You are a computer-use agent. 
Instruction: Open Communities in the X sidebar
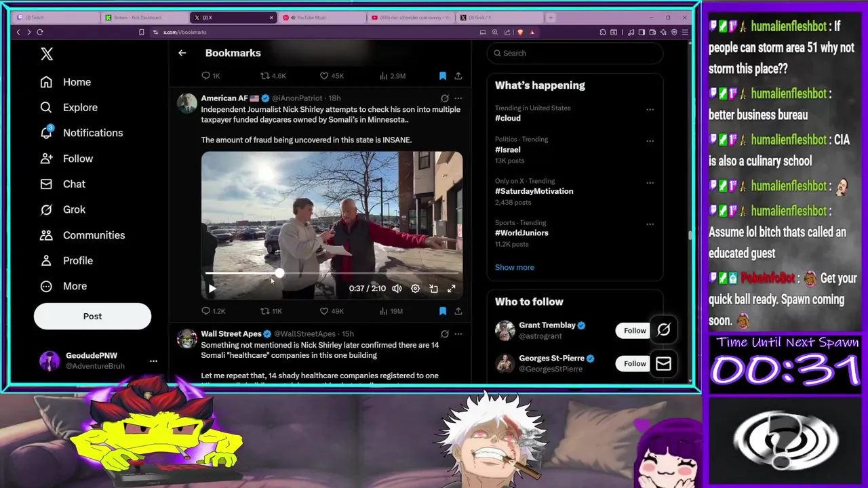pos(82,235)
